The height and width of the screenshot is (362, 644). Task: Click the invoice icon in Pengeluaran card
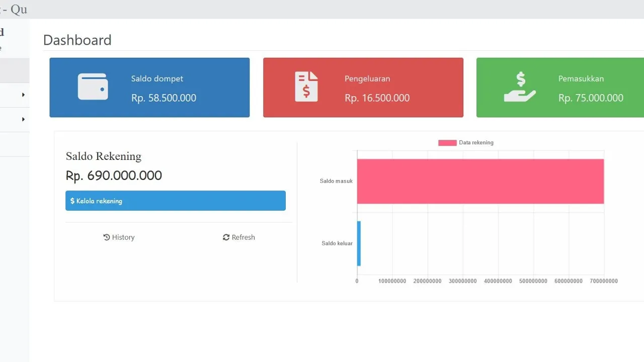click(306, 86)
